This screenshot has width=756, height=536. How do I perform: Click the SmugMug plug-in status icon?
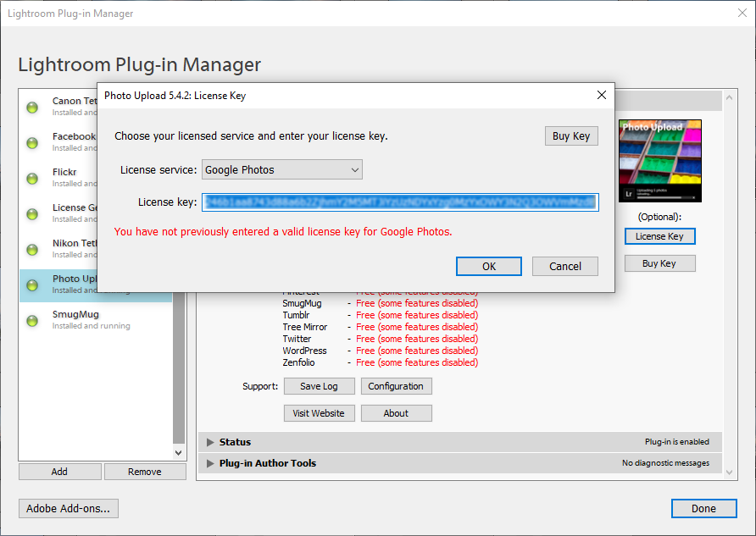(x=33, y=321)
